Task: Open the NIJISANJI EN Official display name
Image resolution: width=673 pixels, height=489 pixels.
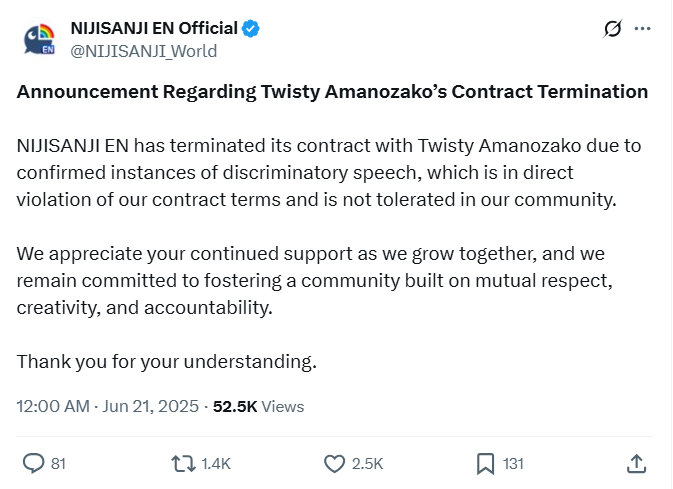Action: (154, 28)
